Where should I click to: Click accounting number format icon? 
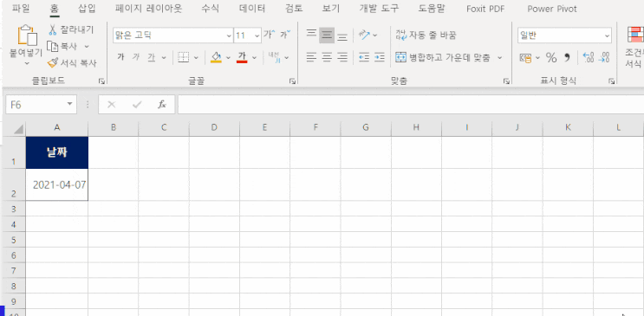coord(525,57)
